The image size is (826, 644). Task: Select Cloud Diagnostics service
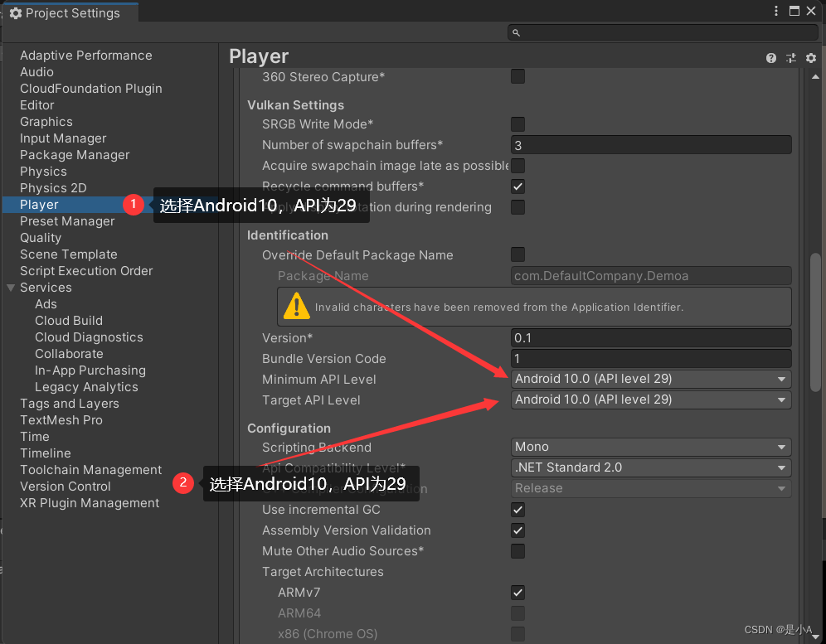tap(89, 337)
